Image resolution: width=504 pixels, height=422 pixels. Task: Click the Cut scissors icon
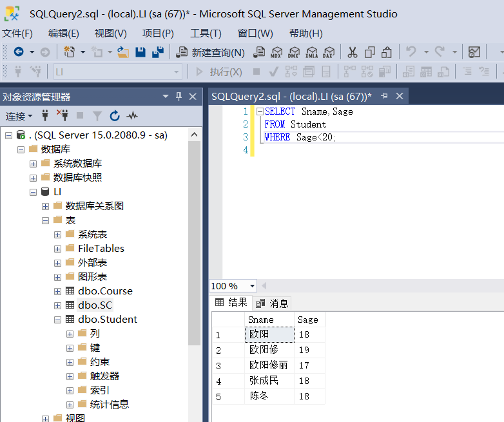353,52
